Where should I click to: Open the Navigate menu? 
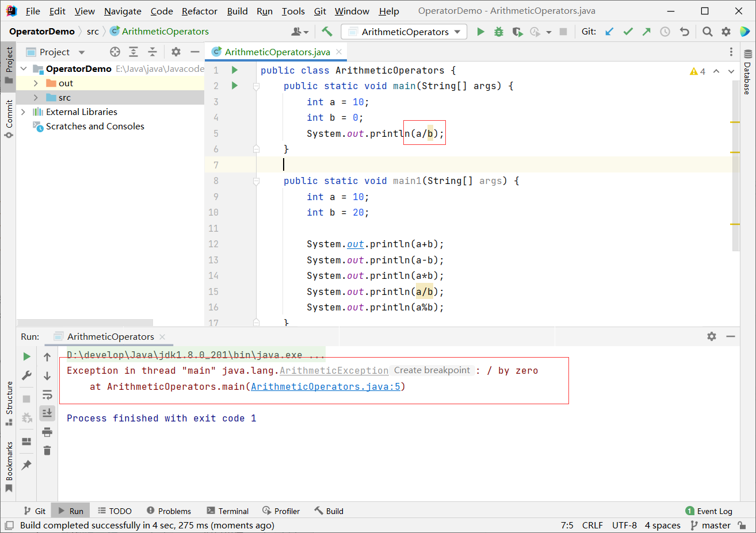click(x=123, y=11)
